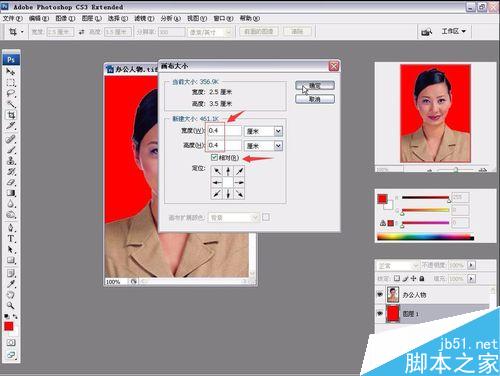The height and width of the screenshot is (376, 500).
Task: Click center anchor square in anchor grid
Action: tap(228, 183)
